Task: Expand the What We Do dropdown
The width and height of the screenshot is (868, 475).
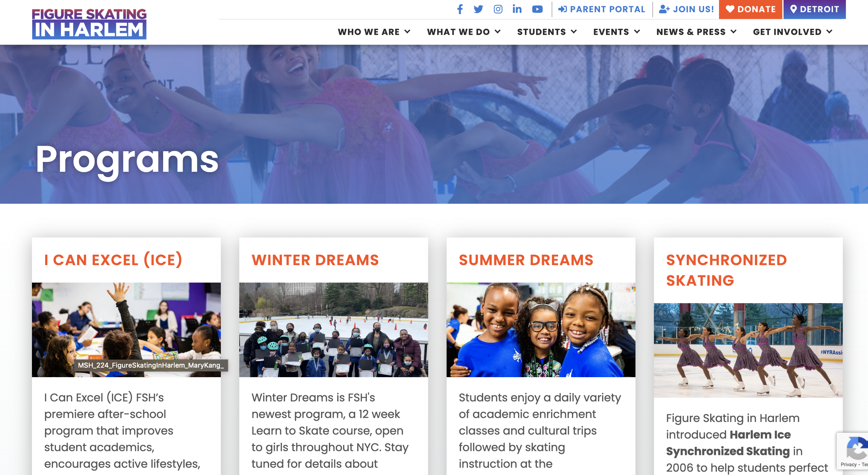Action: point(464,32)
